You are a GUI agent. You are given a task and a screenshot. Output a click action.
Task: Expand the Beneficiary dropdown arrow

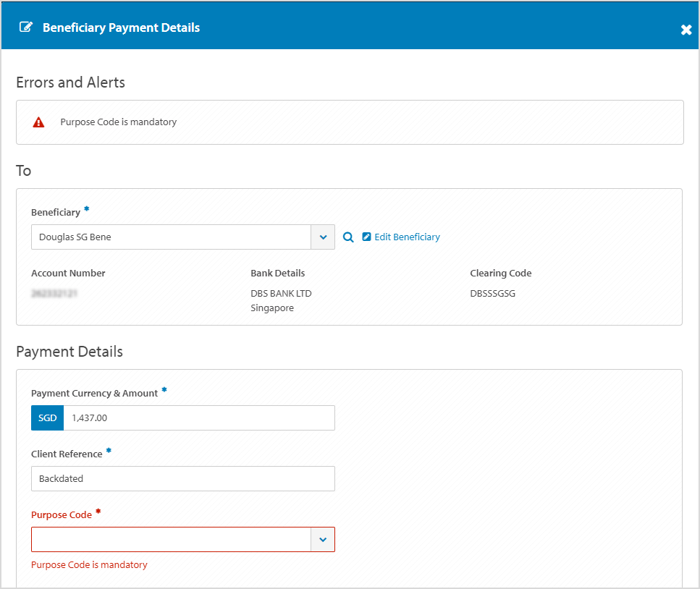point(323,237)
